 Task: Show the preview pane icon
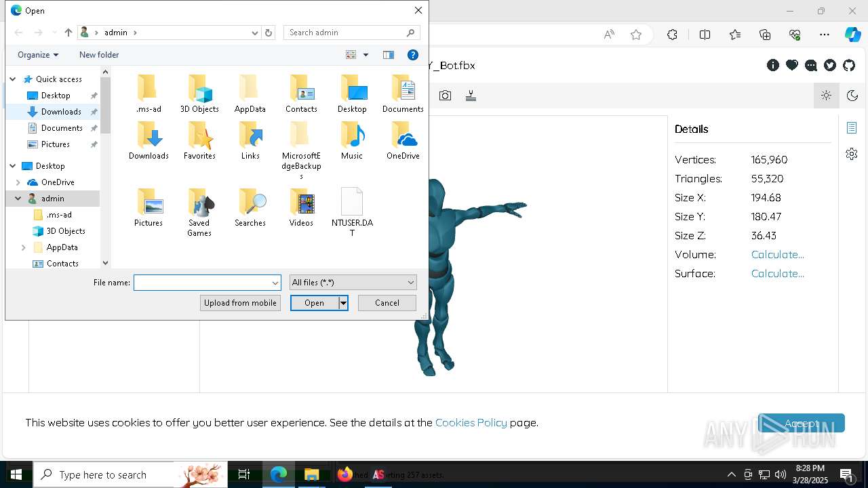[389, 55]
